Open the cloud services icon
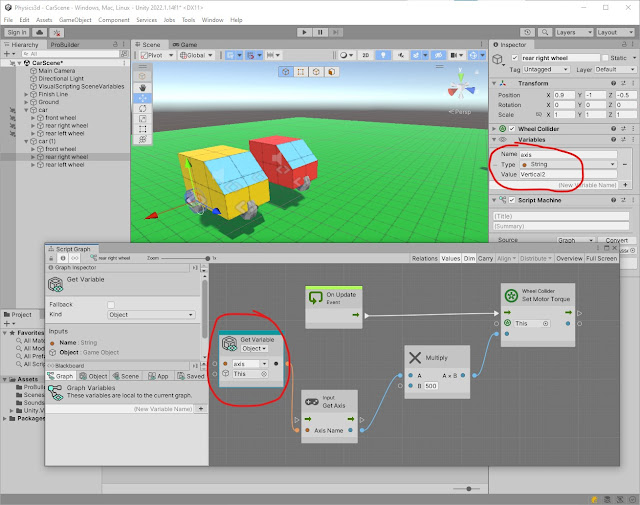 (40, 33)
